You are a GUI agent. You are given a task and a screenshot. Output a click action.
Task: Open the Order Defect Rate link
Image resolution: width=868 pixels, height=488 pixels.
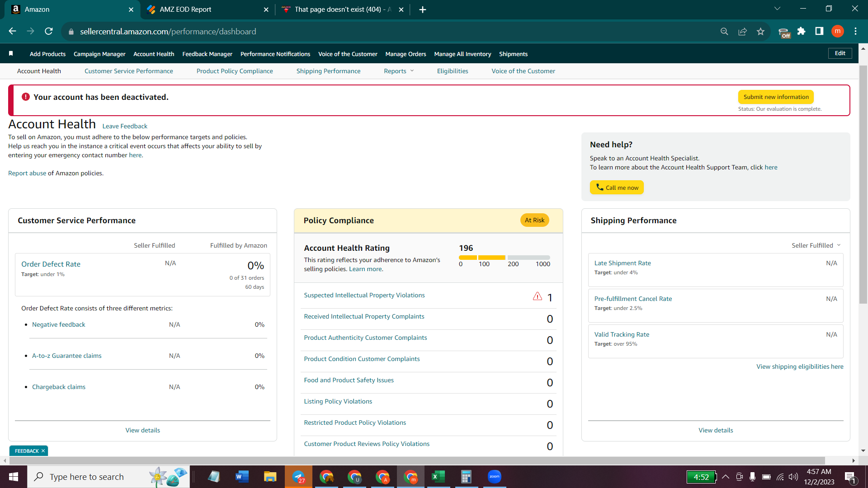coord(51,264)
